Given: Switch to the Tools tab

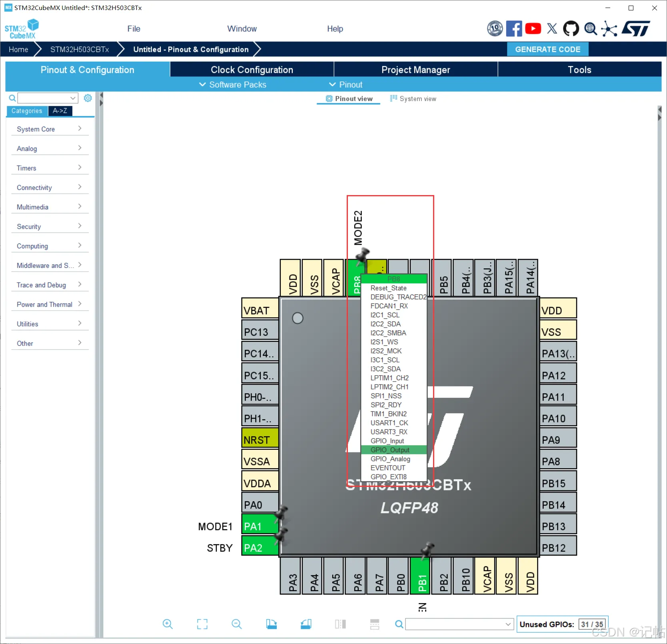Looking at the screenshot, I should [580, 70].
